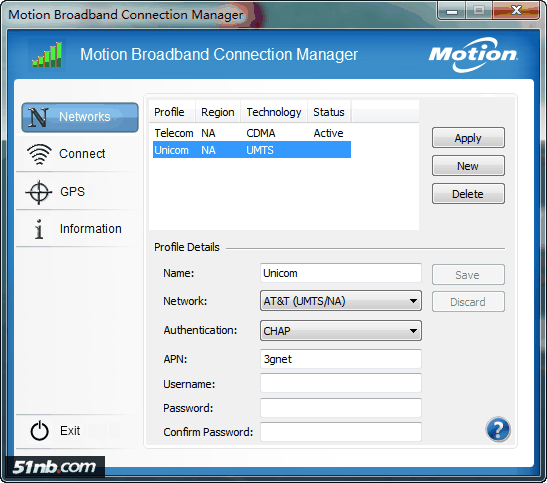This screenshot has height=483, width=547.
Task: Create a New profile
Action: 468,166
